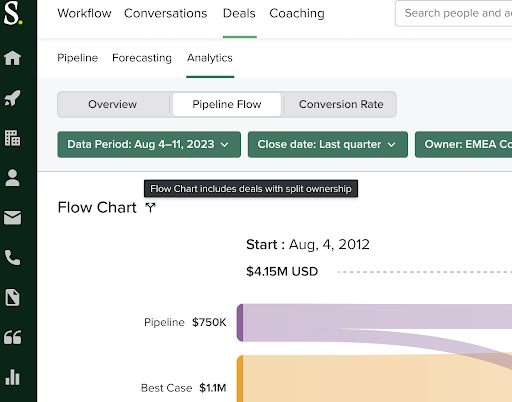
Task: Click the rocket launch icon
Action: (x=12, y=98)
